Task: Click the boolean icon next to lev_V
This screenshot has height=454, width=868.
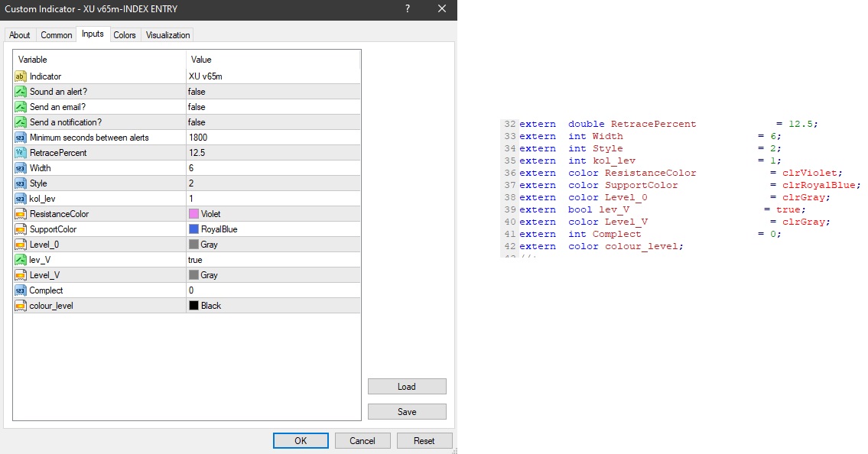Action: click(21, 260)
